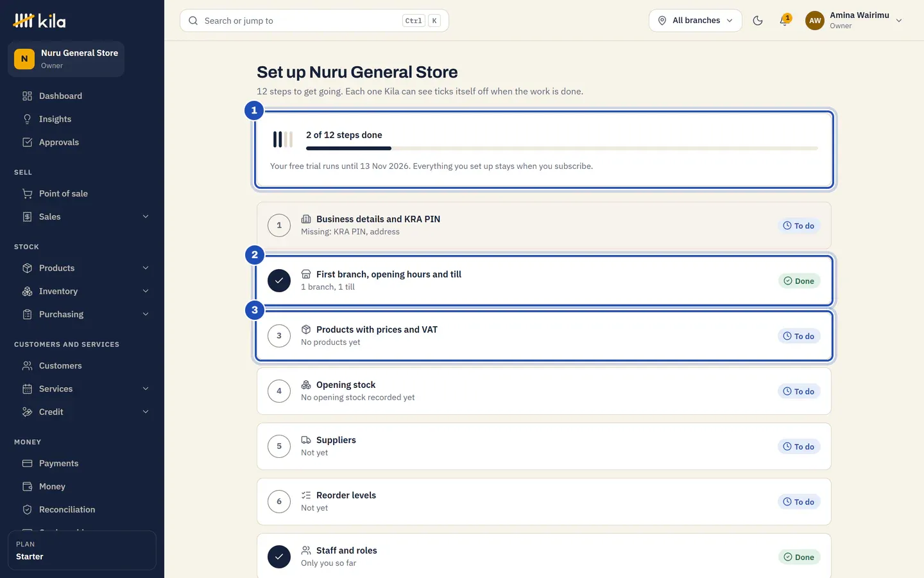Click Done badge on First branch step
This screenshot has width=924, height=578.
click(799, 281)
